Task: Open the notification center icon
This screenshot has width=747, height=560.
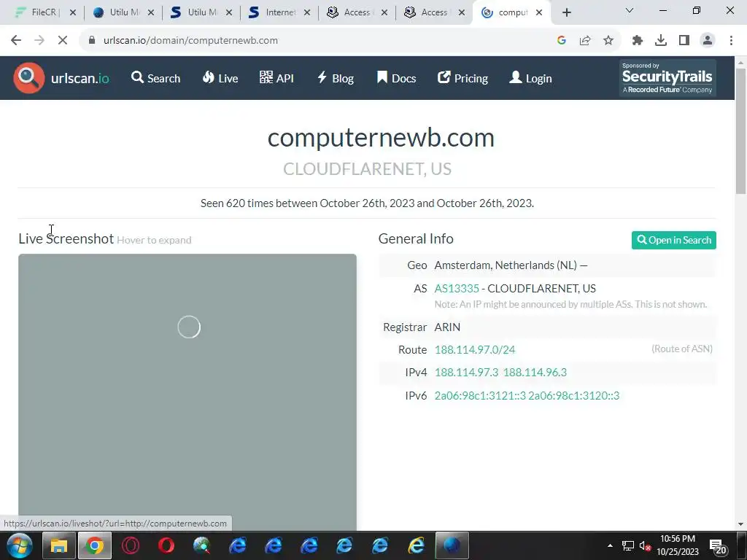Action: tap(718, 546)
